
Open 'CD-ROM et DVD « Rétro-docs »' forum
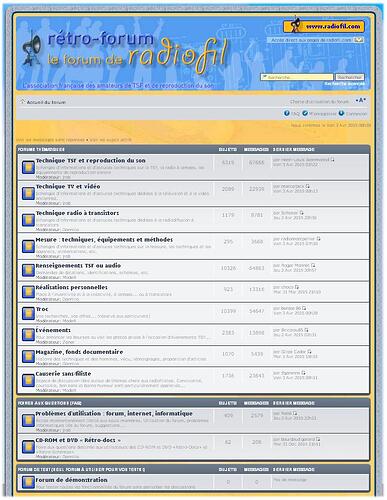(78, 440)
